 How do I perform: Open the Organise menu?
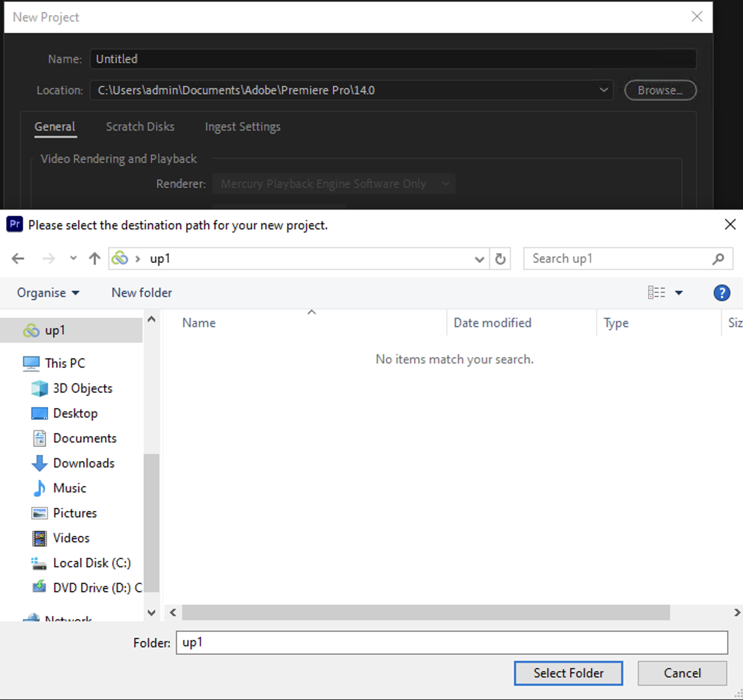click(x=48, y=293)
